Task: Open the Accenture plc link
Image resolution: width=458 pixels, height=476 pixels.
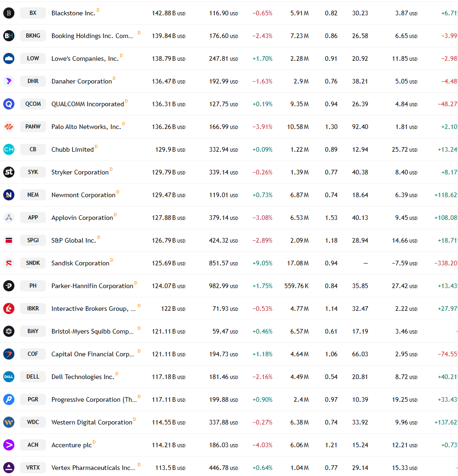Action: [71, 445]
